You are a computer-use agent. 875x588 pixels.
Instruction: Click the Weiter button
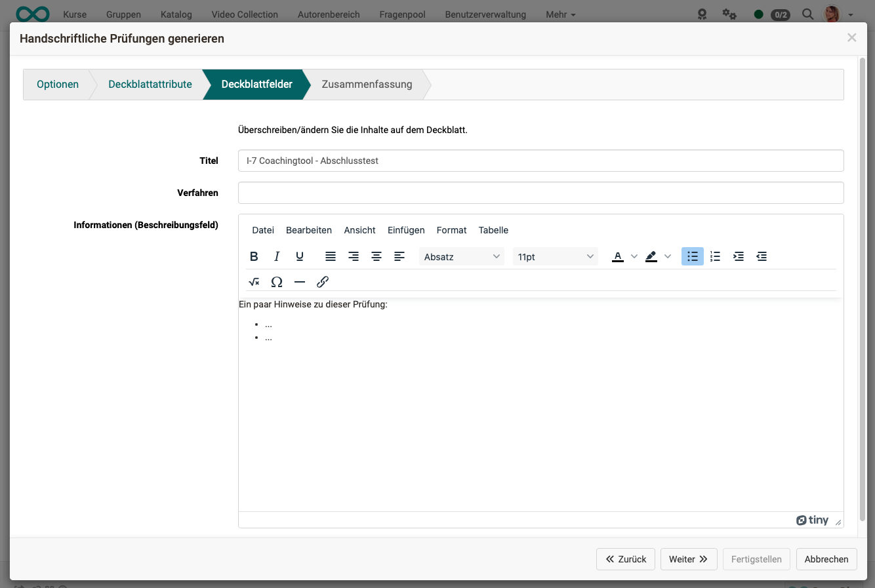pyautogui.click(x=688, y=559)
